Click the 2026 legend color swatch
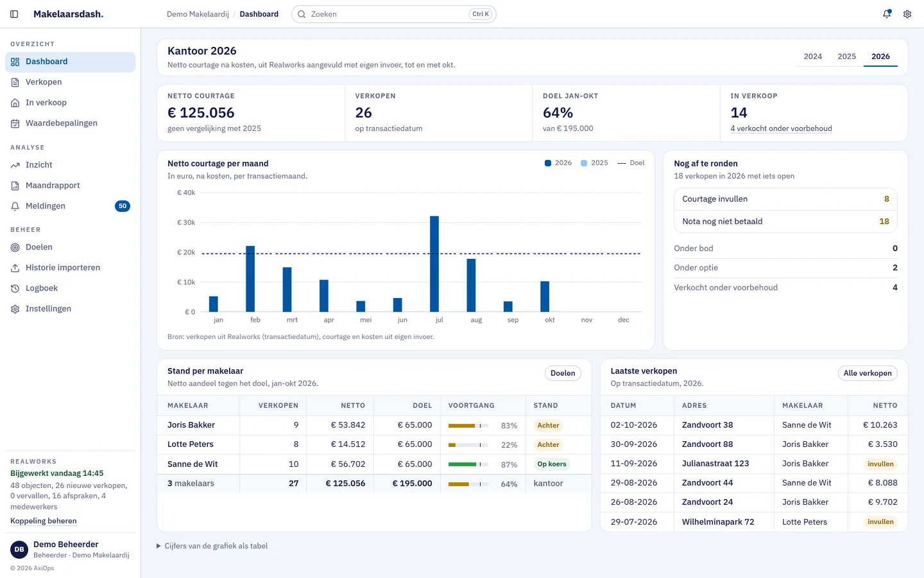924x578 pixels. click(x=548, y=163)
